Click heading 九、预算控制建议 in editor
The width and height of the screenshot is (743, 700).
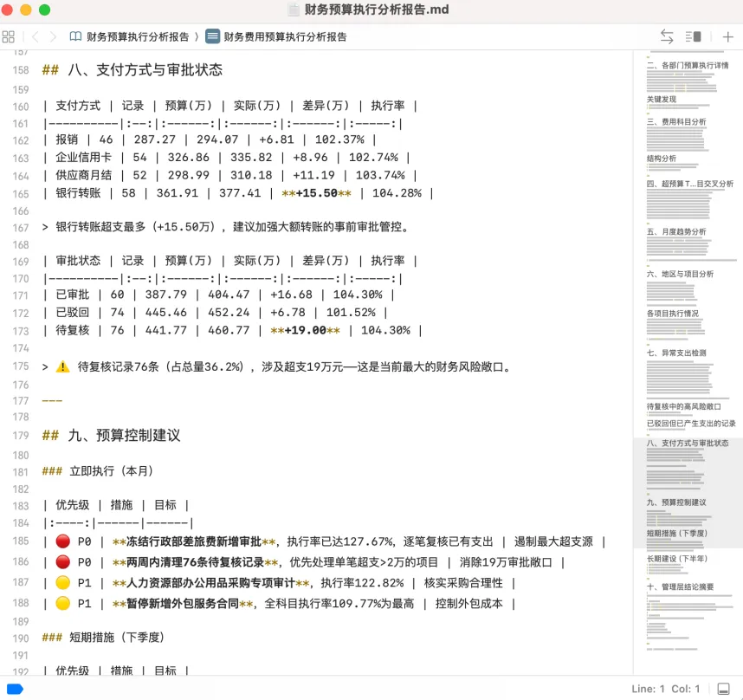(124, 436)
